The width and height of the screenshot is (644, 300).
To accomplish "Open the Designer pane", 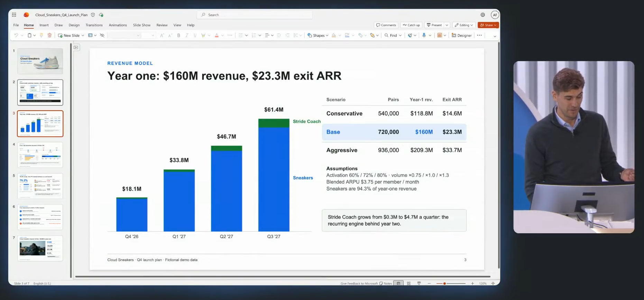I will (462, 35).
